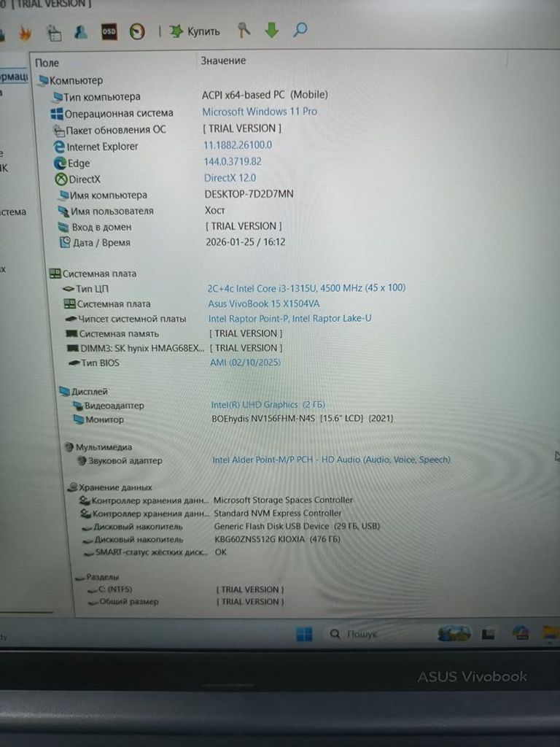This screenshot has width=560, height=747.
Task: Open the Intel Core i3-1315U processor link
Action: pos(306,288)
